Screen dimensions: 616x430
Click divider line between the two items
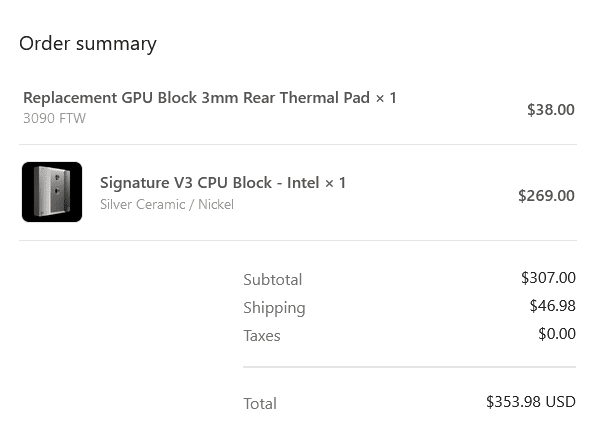point(298,144)
